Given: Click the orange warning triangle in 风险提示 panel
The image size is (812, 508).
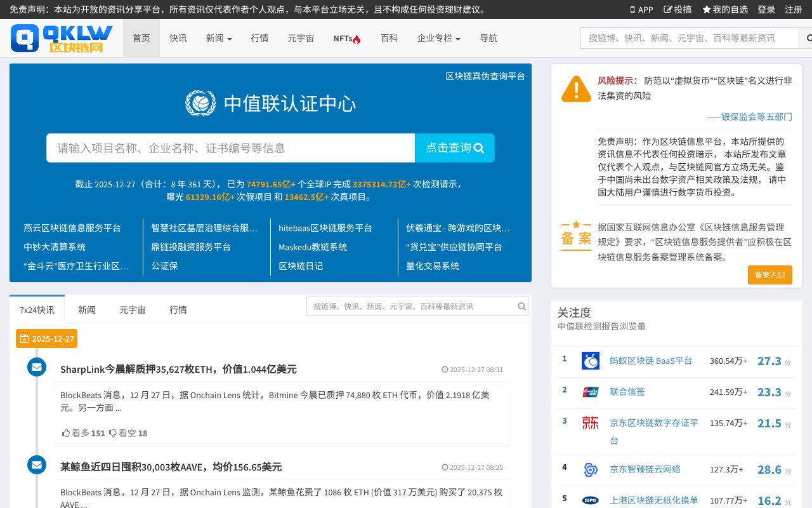Looking at the screenshot, I should pyautogui.click(x=575, y=88).
